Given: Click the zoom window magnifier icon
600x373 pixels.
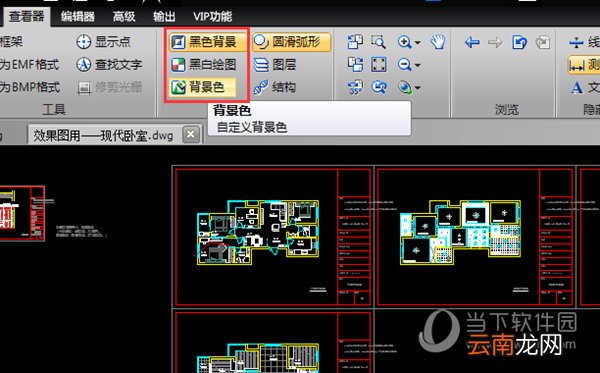Looking at the screenshot, I should [x=378, y=41].
